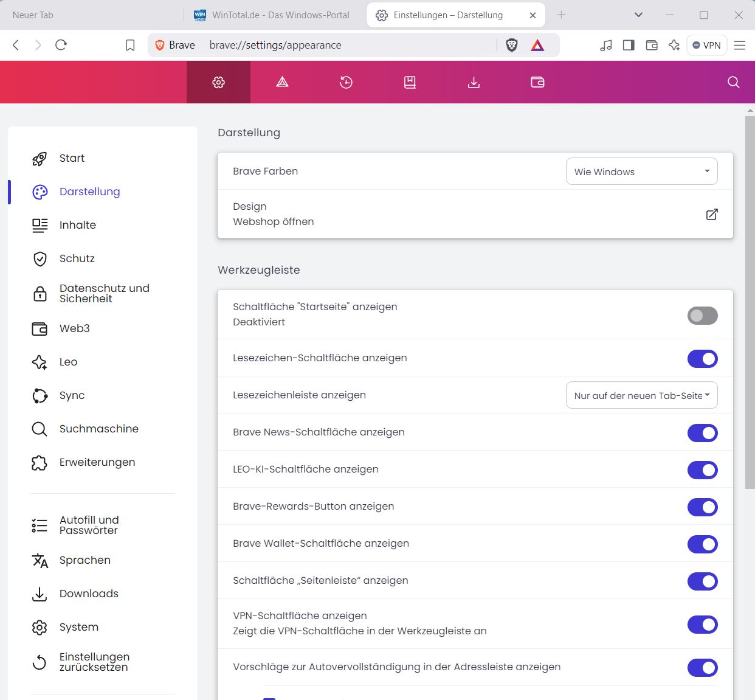This screenshot has width=755, height=700.
Task: Click the Brave Shields lion icon
Action: click(x=512, y=45)
